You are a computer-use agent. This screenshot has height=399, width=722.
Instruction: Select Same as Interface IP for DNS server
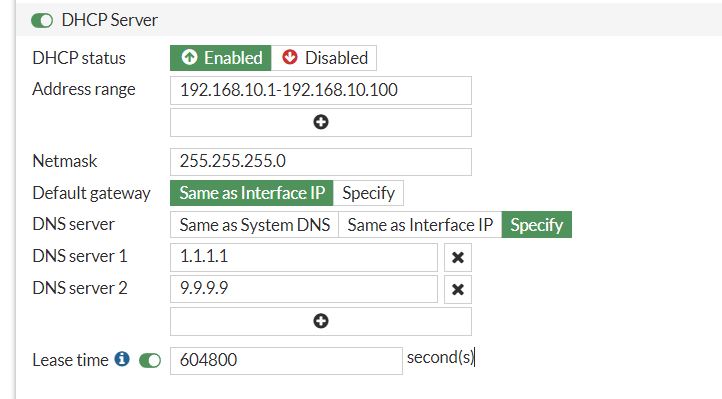(x=420, y=225)
